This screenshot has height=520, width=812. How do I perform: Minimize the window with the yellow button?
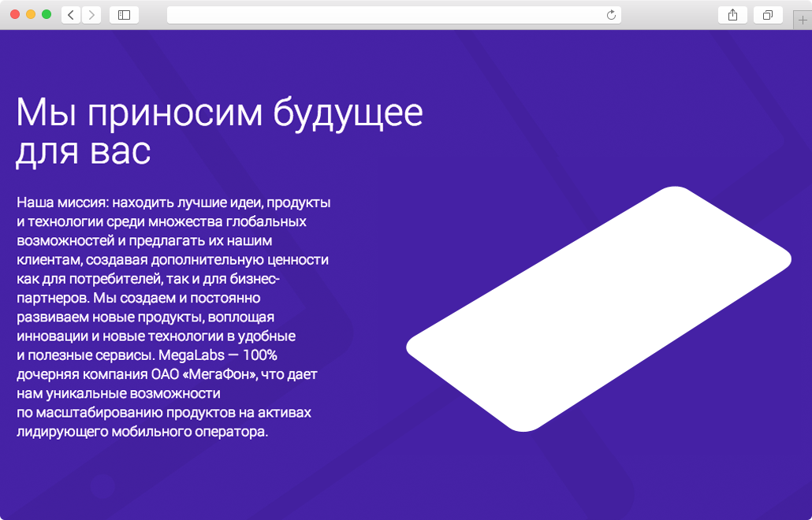[x=31, y=15]
